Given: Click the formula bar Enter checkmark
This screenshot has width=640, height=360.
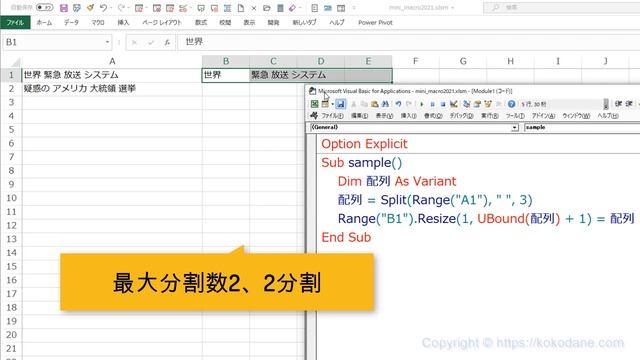Looking at the screenshot, I should pos(151,42).
